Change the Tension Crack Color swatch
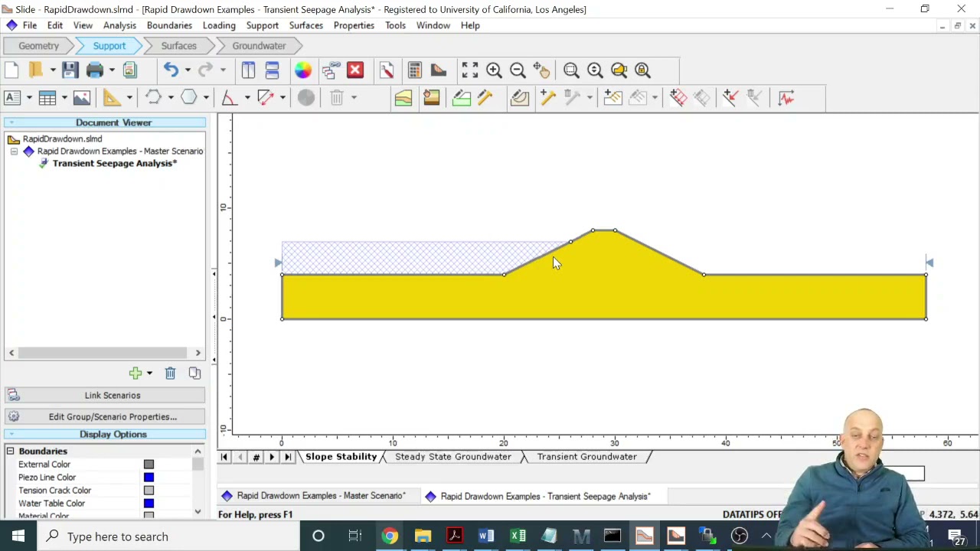Viewport: 980px width, 551px height. point(149,491)
